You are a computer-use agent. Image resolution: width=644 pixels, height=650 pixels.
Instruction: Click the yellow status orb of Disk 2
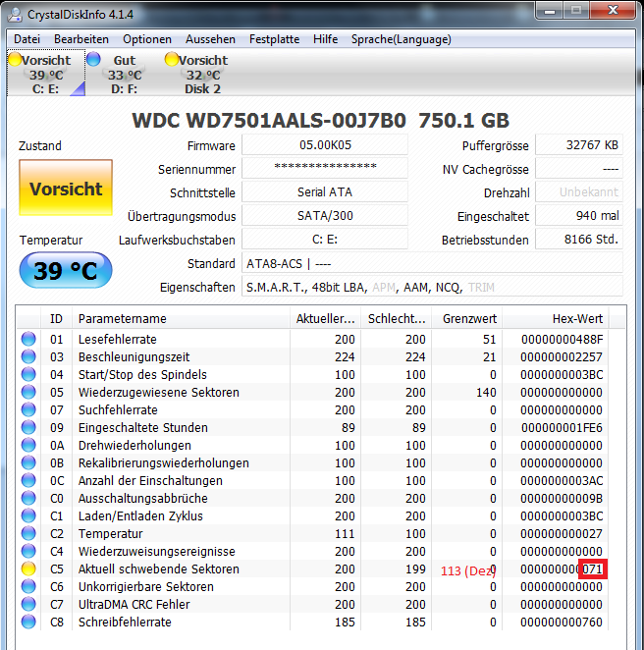pyautogui.click(x=171, y=59)
